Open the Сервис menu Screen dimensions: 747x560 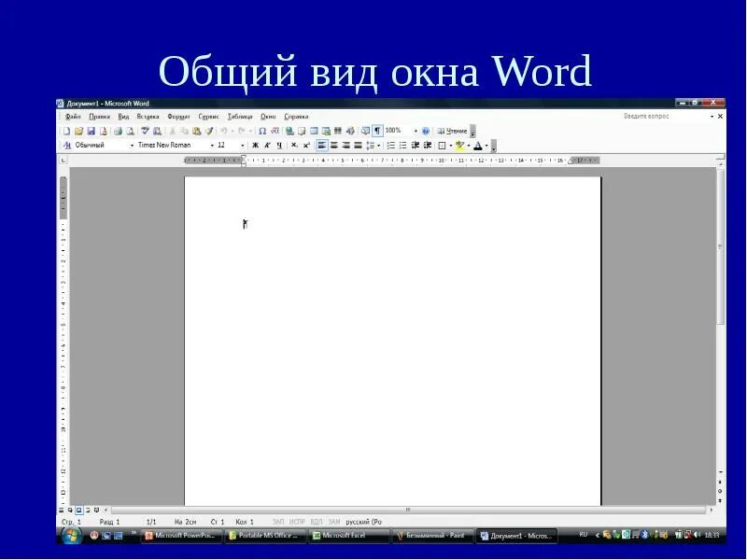click(208, 117)
